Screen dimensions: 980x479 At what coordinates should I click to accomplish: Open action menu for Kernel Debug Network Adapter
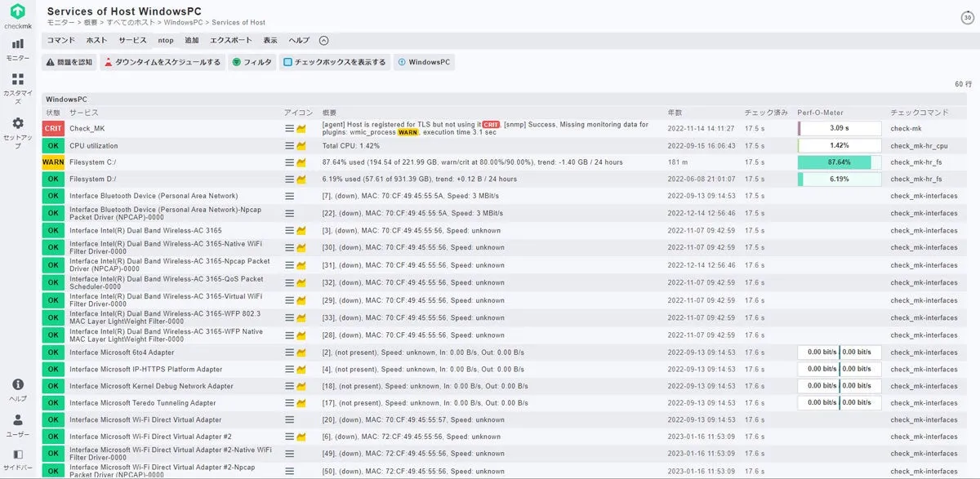(x=289, y=386)
